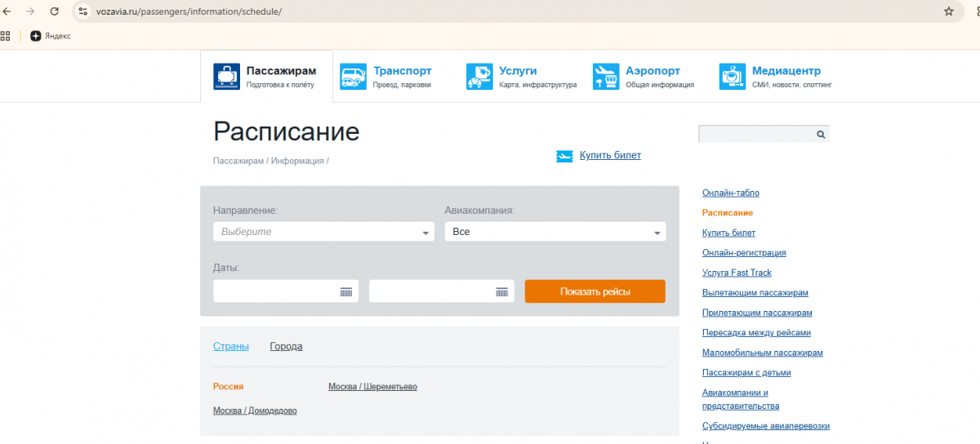Switch to the Страны tab
980x444 pixels.
click(x=231, y=346)
